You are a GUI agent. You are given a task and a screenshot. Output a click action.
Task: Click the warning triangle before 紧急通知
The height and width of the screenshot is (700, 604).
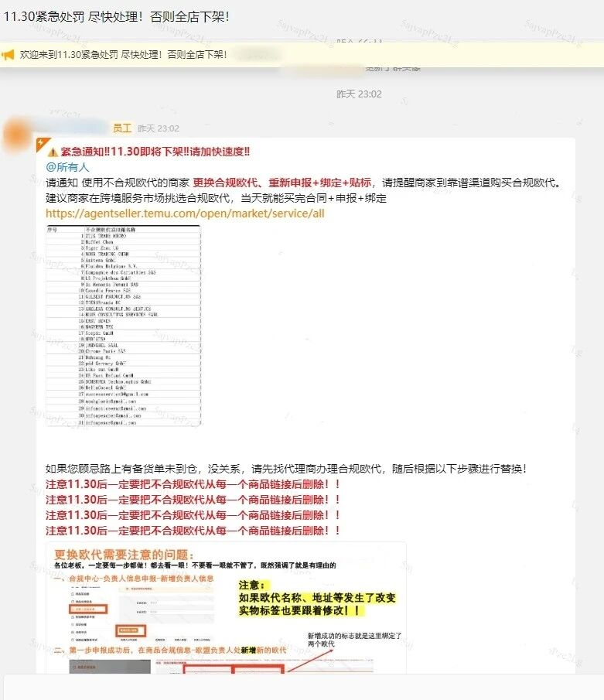tap(53, 152)
